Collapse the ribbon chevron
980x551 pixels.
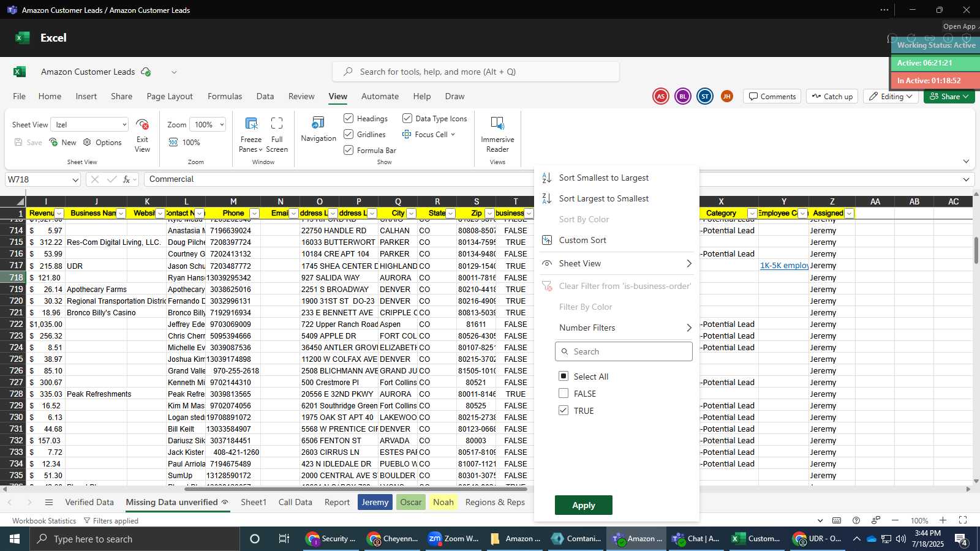[966, 162]
